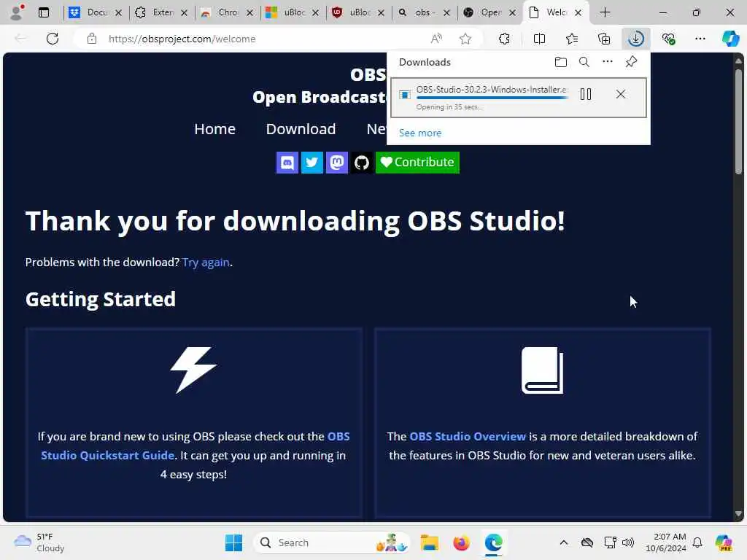Screen dimensions: 747x560
Task: Open the tab actions menu icon
Action: 44,12
